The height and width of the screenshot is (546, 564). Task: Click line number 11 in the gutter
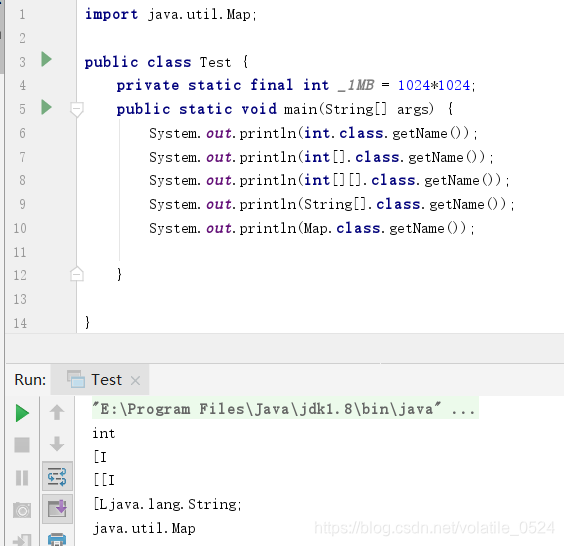(x=20, y=252)
